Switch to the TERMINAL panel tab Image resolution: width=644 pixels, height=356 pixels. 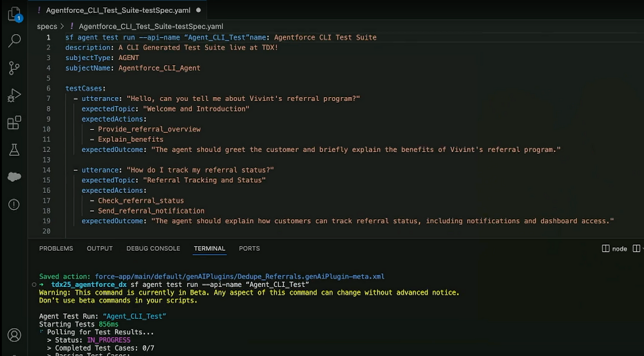(x=209, y=248)
